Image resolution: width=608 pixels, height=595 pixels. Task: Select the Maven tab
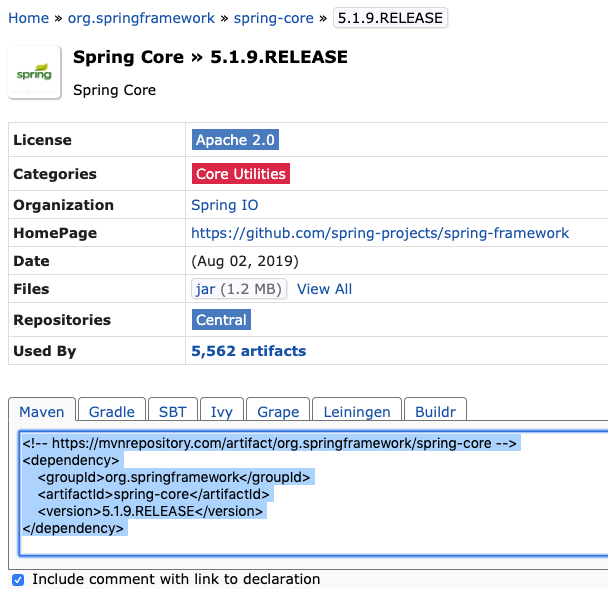42,411
